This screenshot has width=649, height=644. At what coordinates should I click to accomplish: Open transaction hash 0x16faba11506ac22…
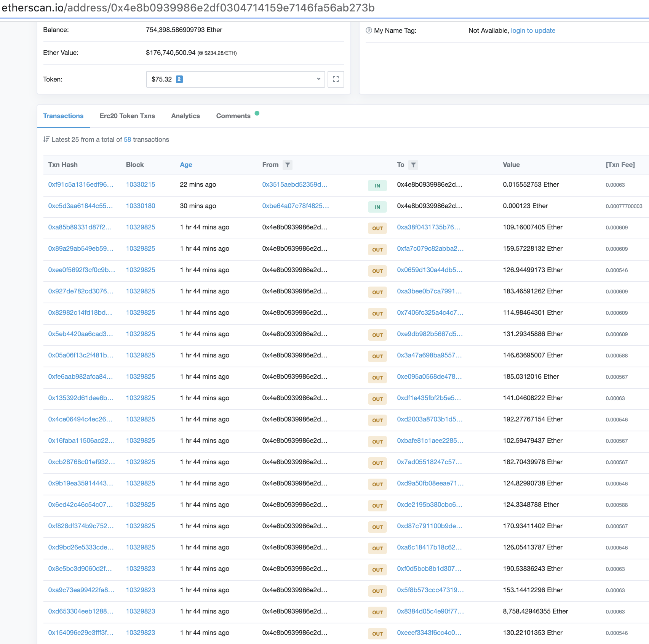(x=81, y=441)
